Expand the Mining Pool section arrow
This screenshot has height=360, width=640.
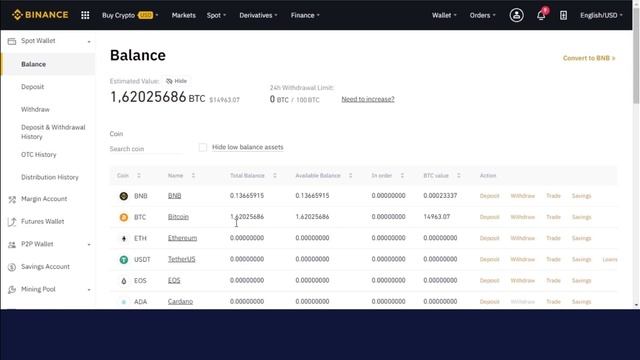[x=89, y=290]
